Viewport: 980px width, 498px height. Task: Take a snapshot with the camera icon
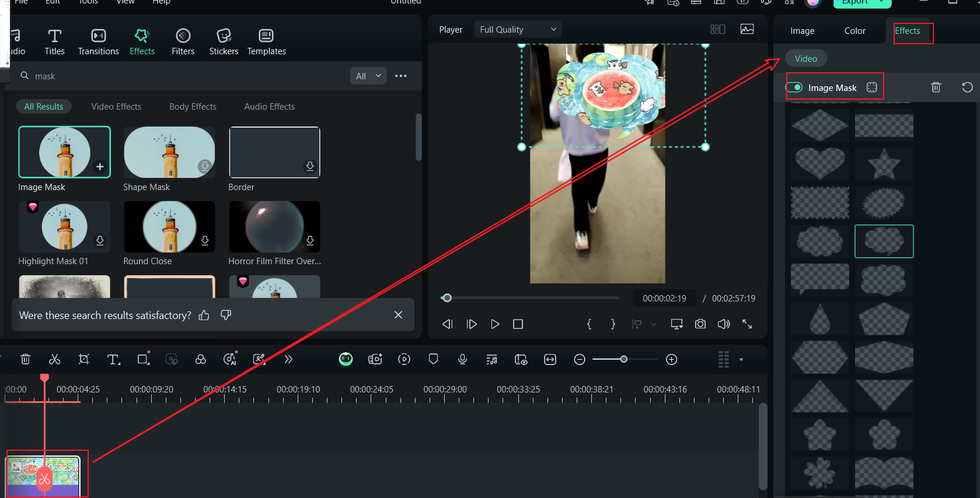tap(700, 324)
